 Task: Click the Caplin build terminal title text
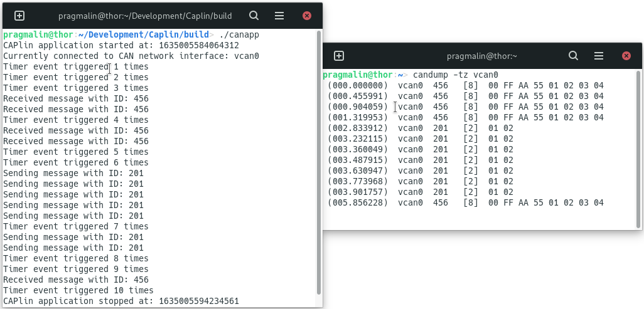(145, 16)
